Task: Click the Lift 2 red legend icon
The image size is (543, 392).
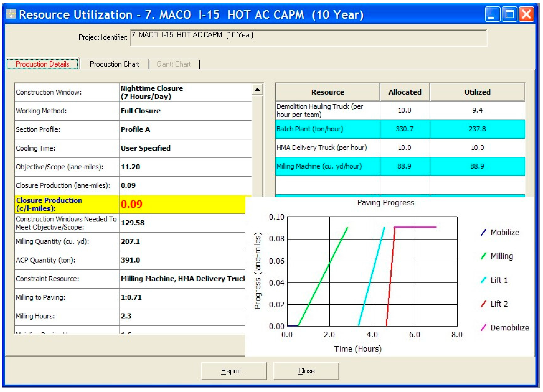Action: (x=483, y=304)
